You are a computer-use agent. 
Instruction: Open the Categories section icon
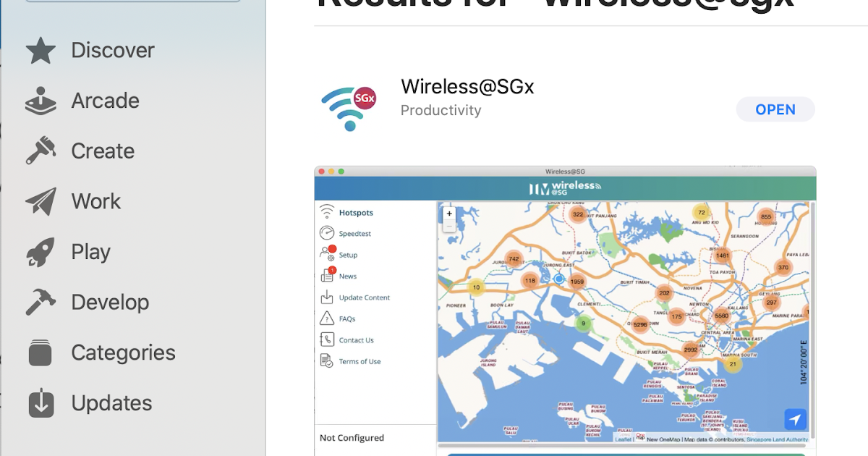click(x=41, y=352)
